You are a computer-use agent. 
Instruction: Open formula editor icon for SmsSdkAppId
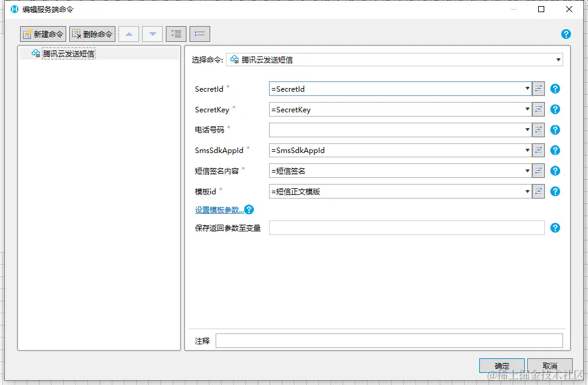(539, 151)
